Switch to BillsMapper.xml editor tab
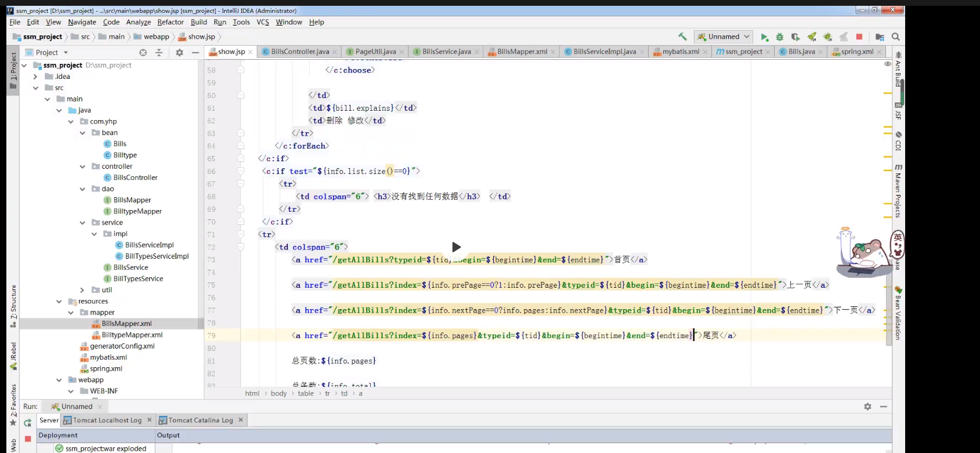 coord(522,52)
